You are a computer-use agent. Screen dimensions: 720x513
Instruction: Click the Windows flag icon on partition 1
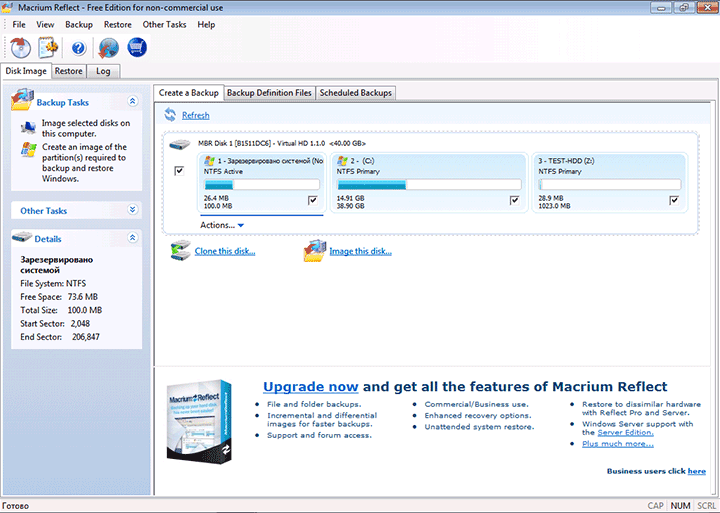point(209,161)
